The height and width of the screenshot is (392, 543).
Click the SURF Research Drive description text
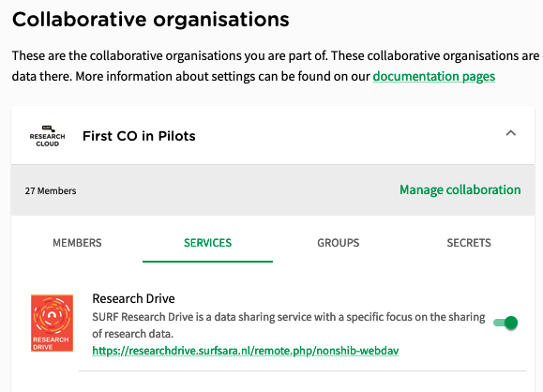289,325
